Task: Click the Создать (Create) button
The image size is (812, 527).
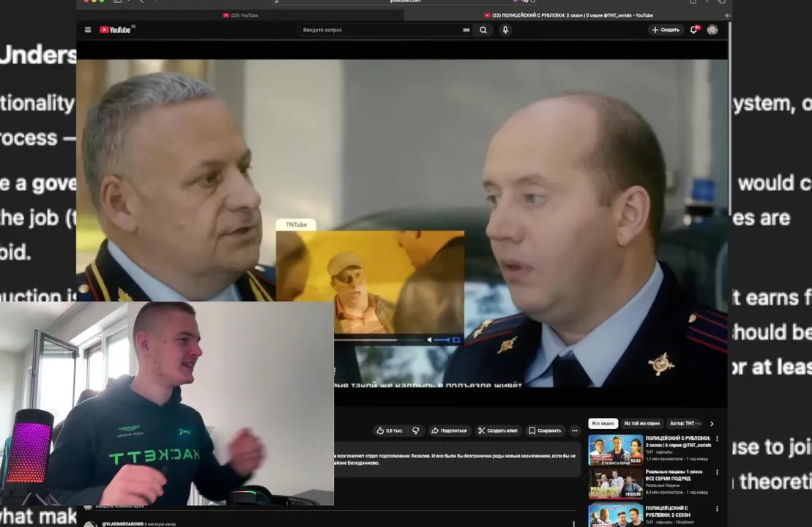Action: coord(666,30)
